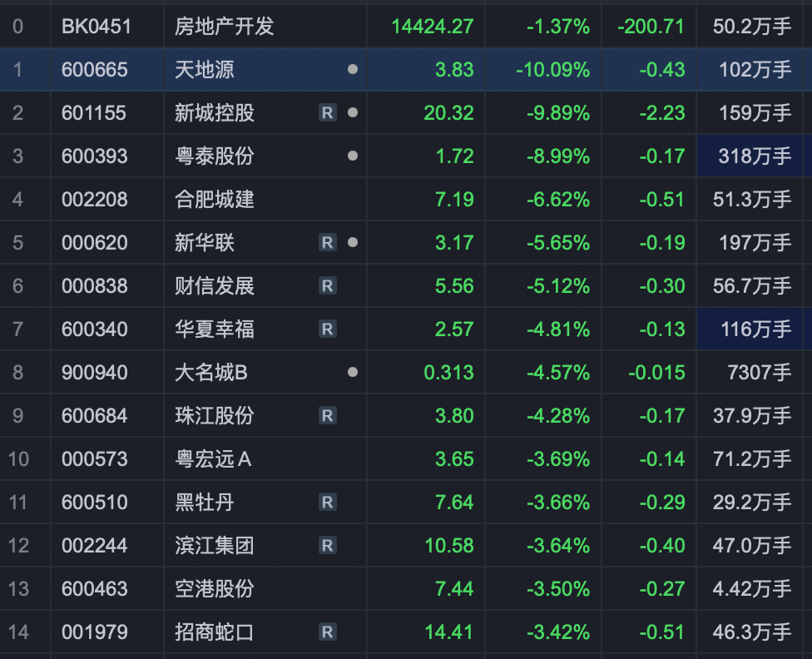This screenshot has height=659, width=812.
Task: Click the gray dot marker on 粤泰股份 row
Action: (353, 156)
